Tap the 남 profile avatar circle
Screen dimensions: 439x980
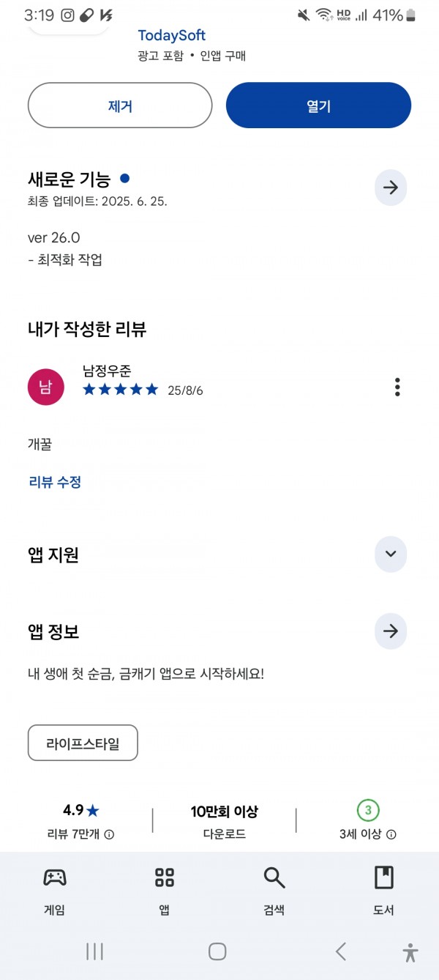46,387
